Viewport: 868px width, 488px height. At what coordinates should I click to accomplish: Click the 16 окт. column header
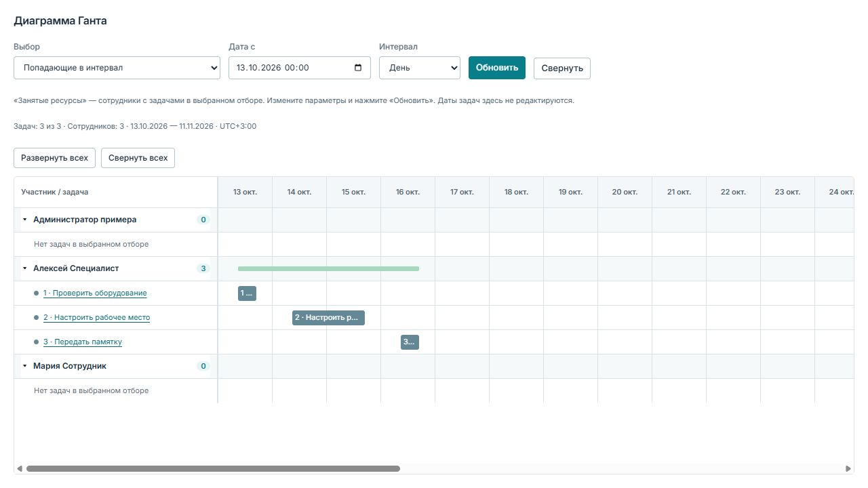[408, 192]
